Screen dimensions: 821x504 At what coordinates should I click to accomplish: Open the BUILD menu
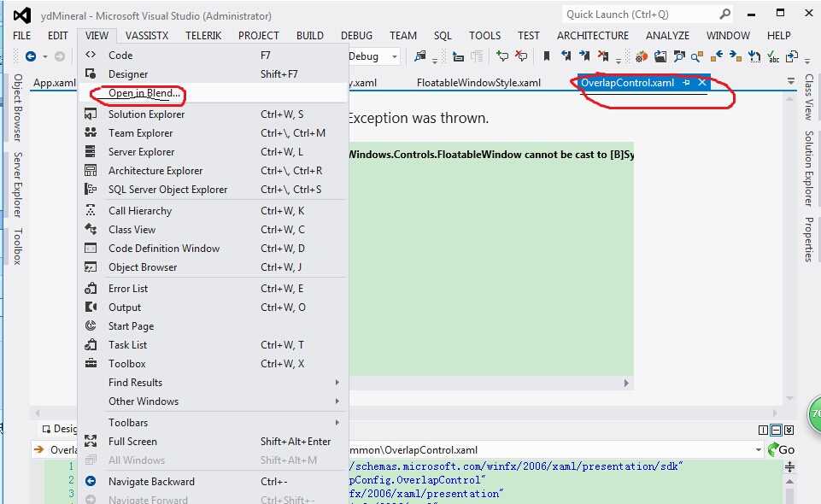(x=309, y=36)
